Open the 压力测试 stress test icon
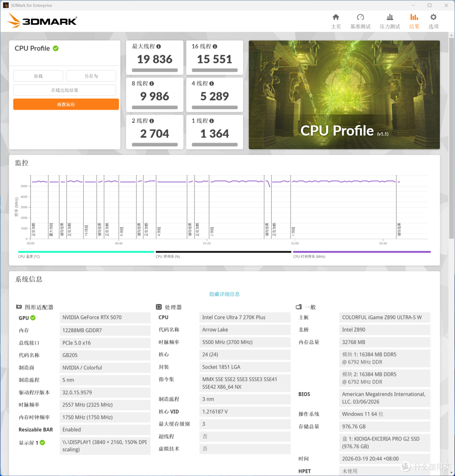The image size is (455, 476). (390, 17)
